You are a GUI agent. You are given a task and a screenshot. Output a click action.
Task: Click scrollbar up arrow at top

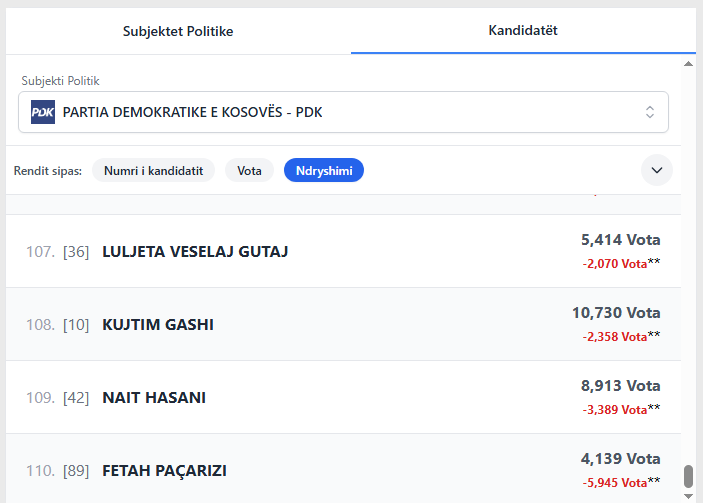pos(688,63)
